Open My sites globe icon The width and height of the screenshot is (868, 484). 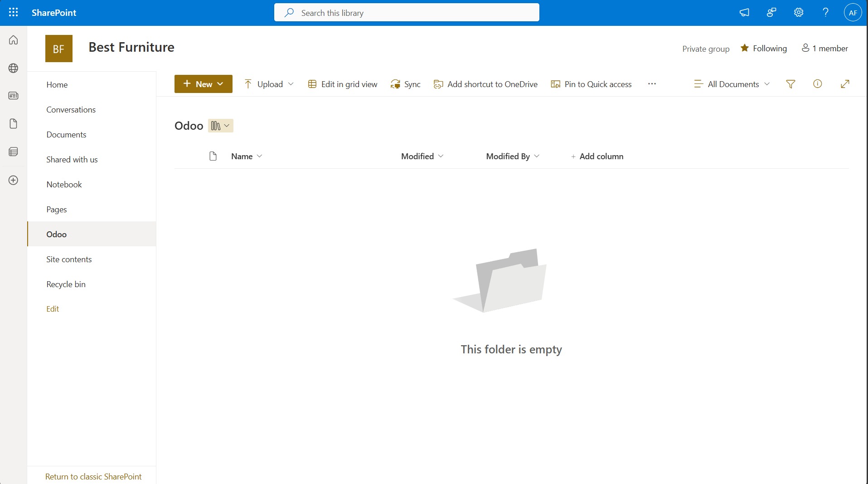point(14,68)
